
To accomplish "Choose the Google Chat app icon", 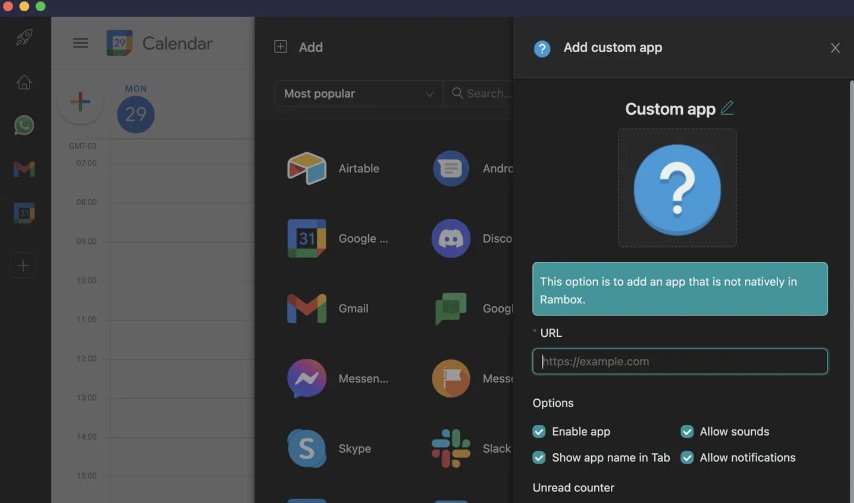I will (x=451, y=308).
